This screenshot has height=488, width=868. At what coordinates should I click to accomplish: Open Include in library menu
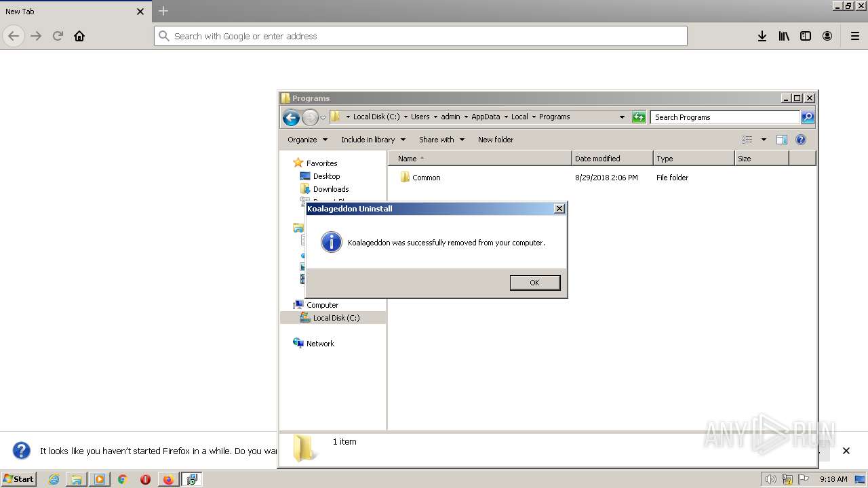point(373,140)
